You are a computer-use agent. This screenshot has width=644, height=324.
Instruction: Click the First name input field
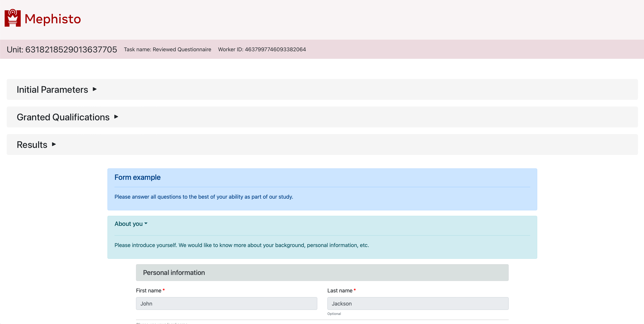(226, 303)
